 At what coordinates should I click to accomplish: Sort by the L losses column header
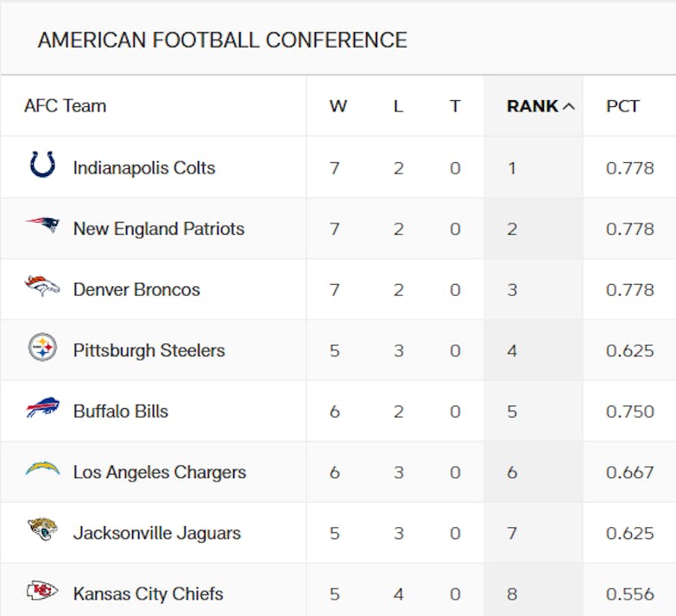(x=398, y=106)
